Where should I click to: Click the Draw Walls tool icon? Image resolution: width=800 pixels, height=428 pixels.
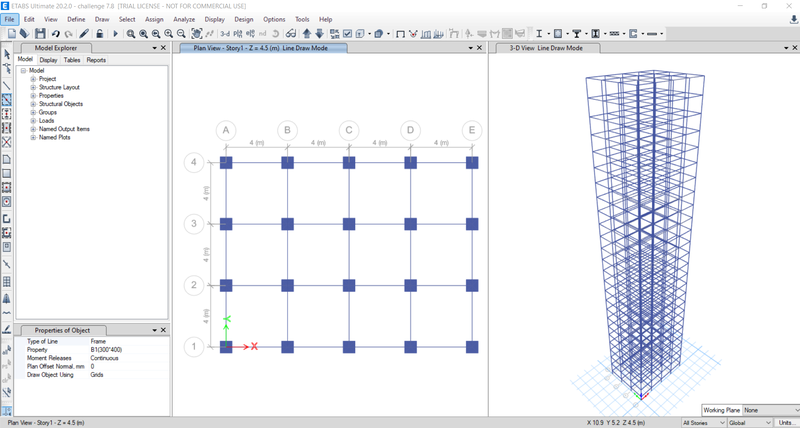7,219
